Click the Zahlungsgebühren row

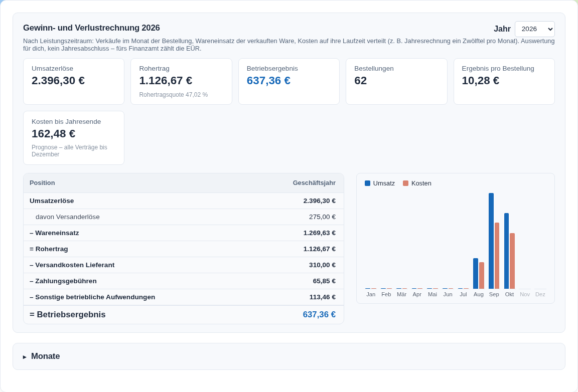pyautogui.click(x=184, y=281)
